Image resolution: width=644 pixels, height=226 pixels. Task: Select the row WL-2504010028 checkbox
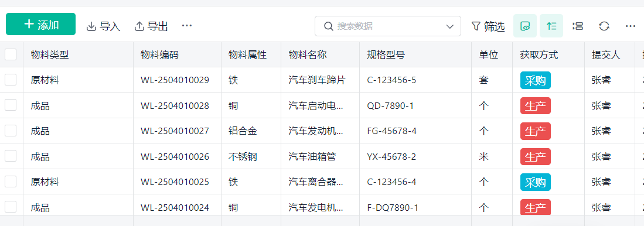point(11,105)
